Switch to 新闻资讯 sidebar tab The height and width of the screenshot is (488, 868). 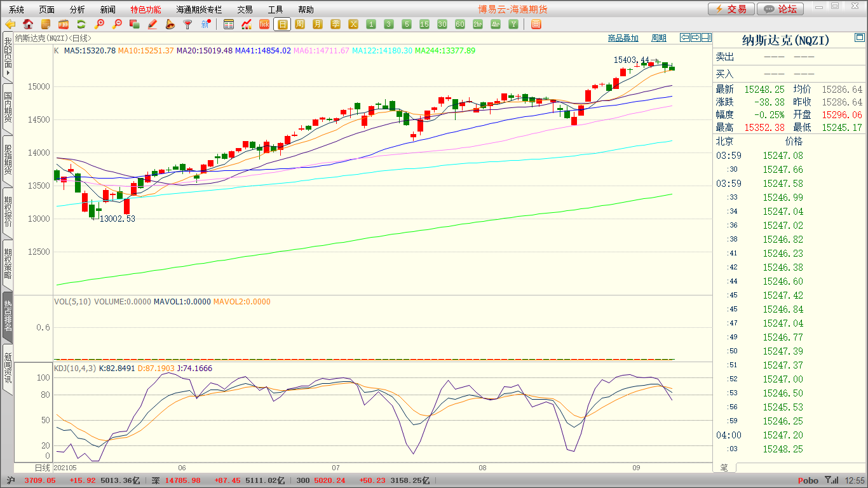[8, 368]
